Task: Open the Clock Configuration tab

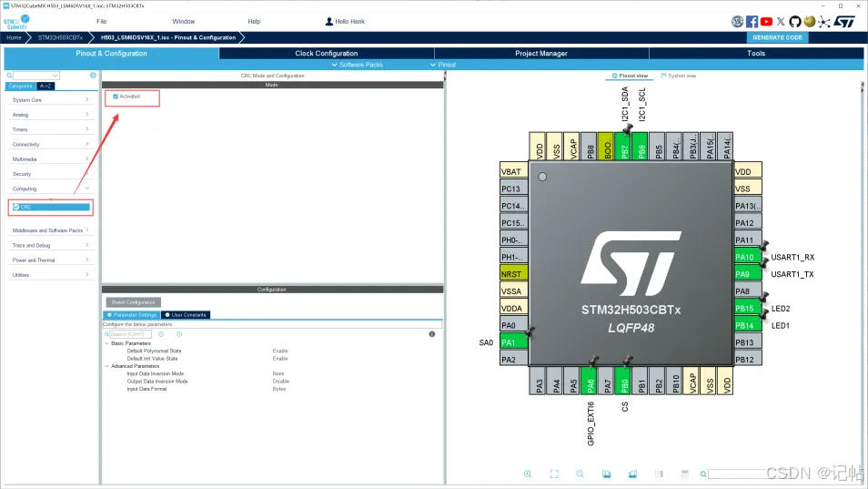Action: [x=326, y=54]
